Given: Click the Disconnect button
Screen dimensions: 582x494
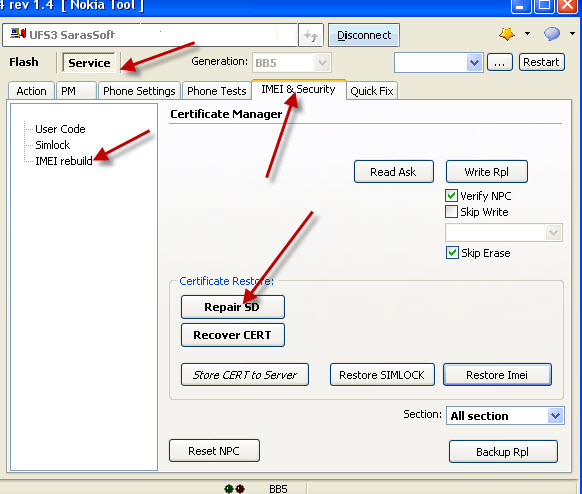Looking at the screenshot, I should (364, 35).
